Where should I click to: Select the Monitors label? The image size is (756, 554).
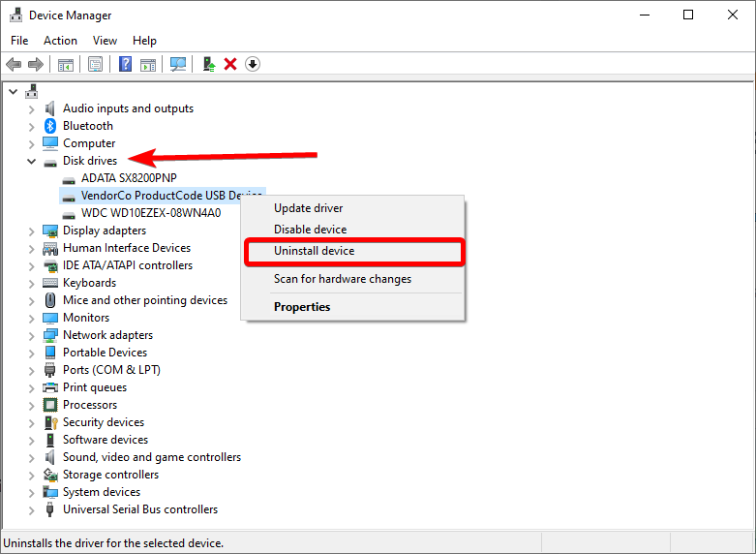coord(86,318)
